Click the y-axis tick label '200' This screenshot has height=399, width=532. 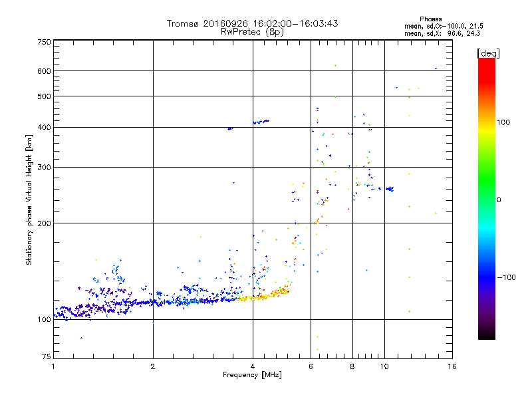(x=44, y=223)
